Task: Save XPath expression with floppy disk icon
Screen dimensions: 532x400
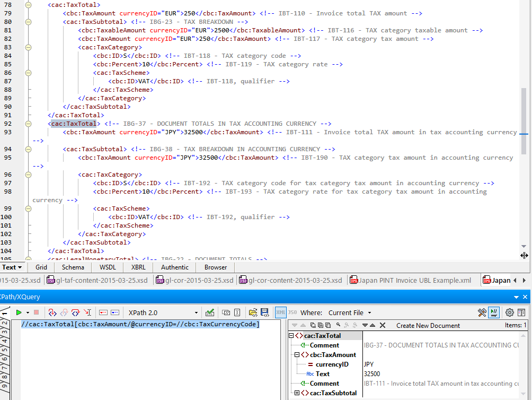Action: [x=264, y=312]
